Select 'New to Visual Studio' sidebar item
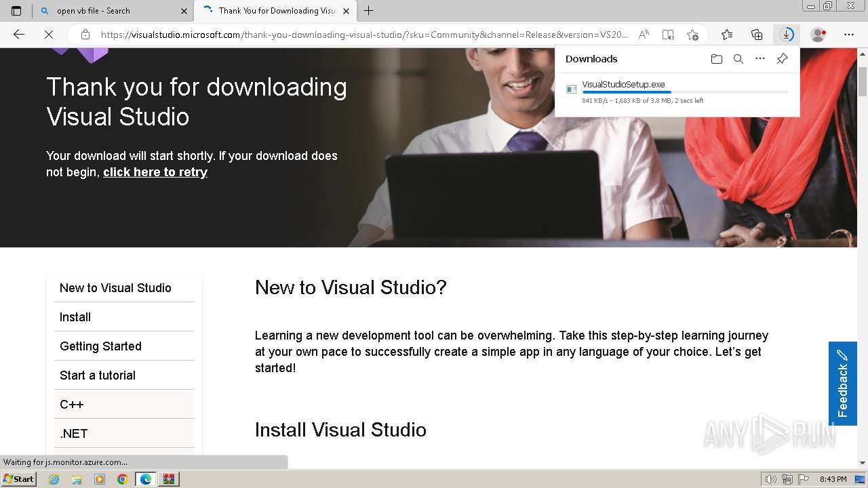Screen dimensions: 868x488 (x=124, y=288)
